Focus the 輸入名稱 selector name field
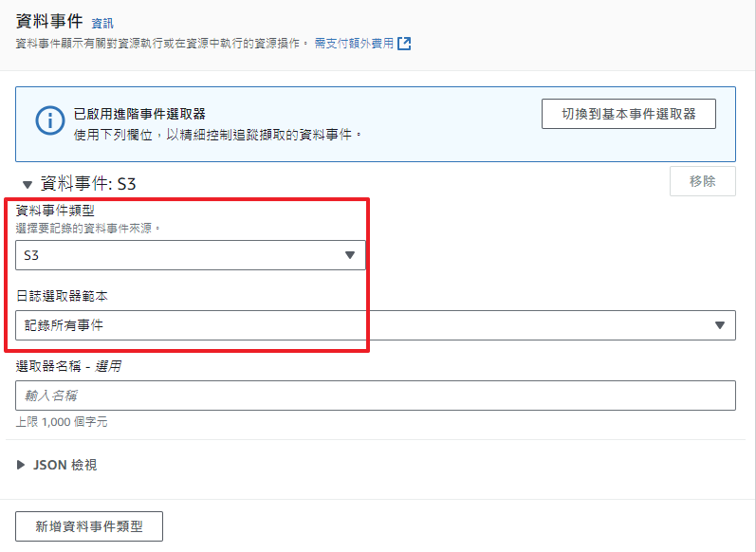 point(376,396)
